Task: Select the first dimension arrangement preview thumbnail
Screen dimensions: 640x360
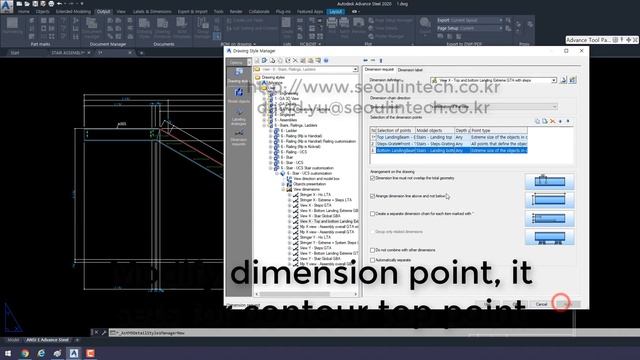Action: [x=549, y=181]
